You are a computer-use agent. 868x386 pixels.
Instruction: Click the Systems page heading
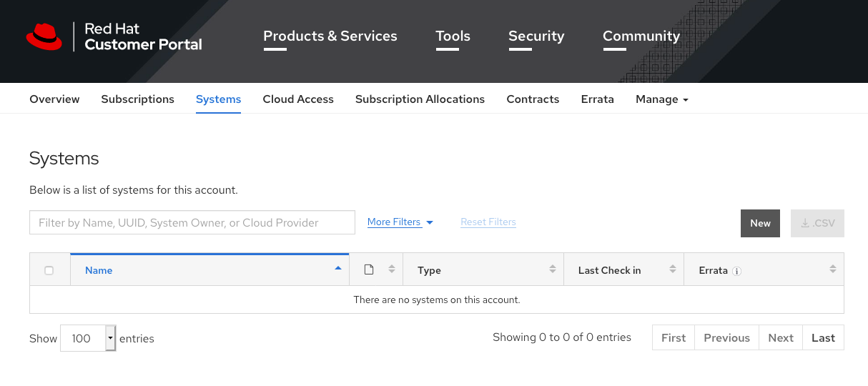click(x=64, y=158)
